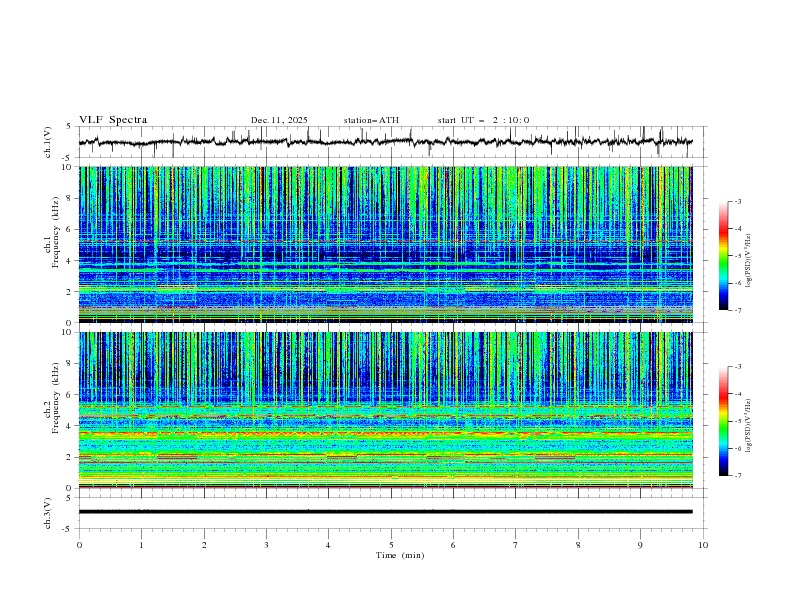Click time axis tick label '1'

pos(141,545)
